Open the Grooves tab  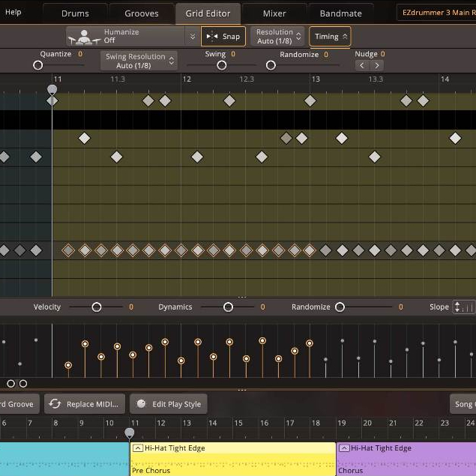click(x=142, y=13)
